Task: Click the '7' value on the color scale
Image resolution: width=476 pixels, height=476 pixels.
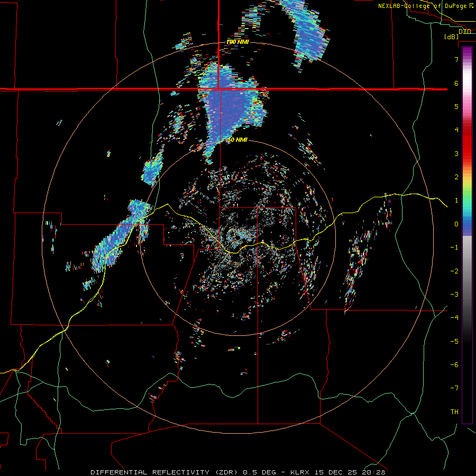Action: 456,59
